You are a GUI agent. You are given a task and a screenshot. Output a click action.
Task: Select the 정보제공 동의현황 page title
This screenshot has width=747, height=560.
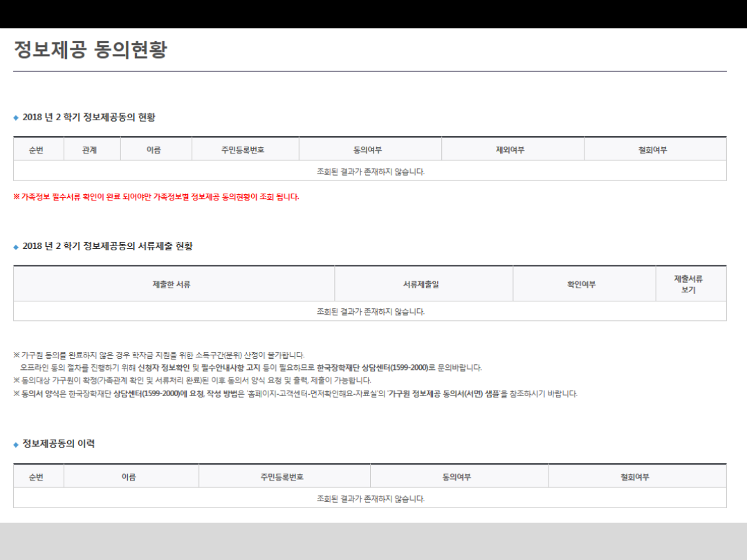91,50
